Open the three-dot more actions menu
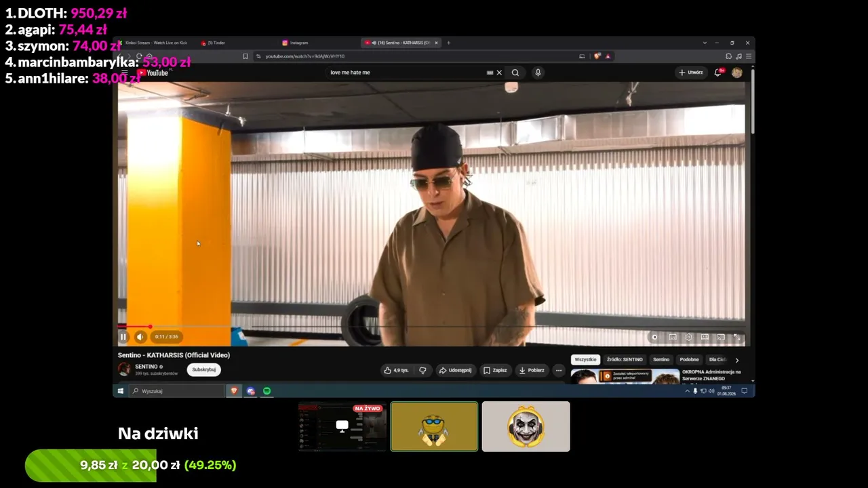The height and width of the screenshot is (488, 868). (x=559, y=370)
